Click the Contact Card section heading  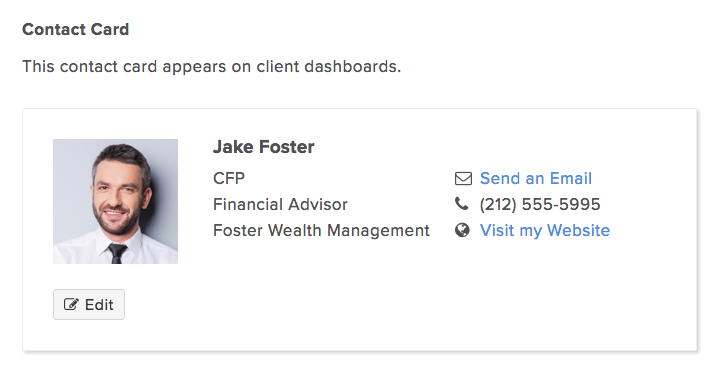pos(76,29)
